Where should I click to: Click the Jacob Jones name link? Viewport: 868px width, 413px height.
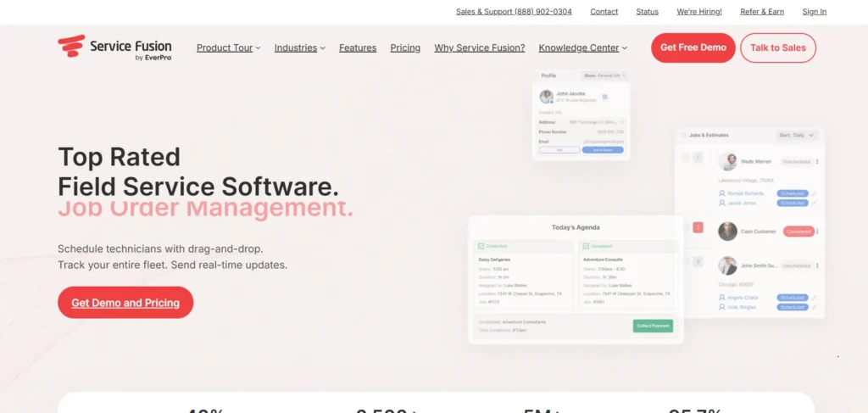[741, 204]
